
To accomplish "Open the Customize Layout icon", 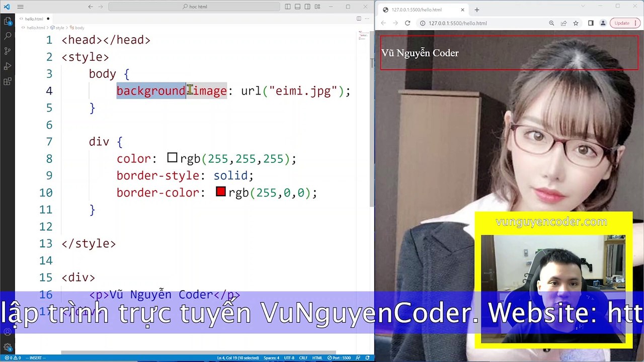I will click(318, 7).
